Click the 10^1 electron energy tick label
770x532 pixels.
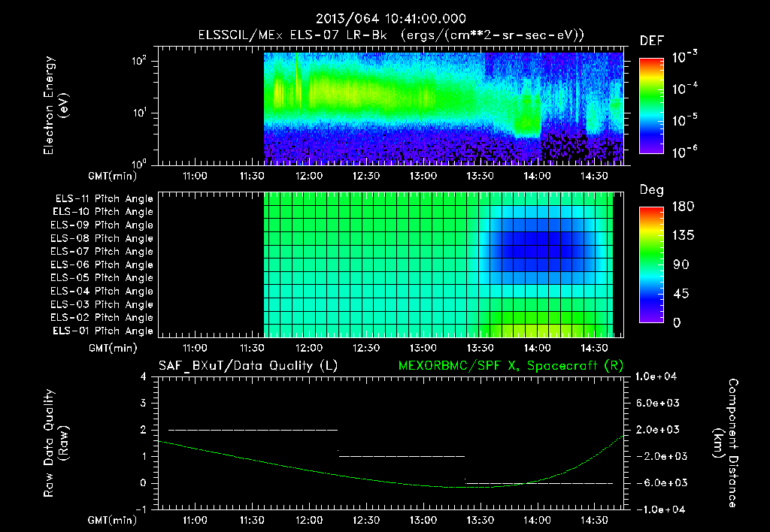[x=139, y=113]
